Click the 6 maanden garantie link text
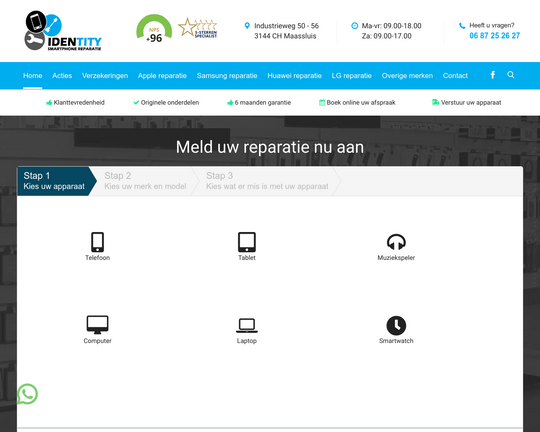540x432 pixels. (263, 102)
